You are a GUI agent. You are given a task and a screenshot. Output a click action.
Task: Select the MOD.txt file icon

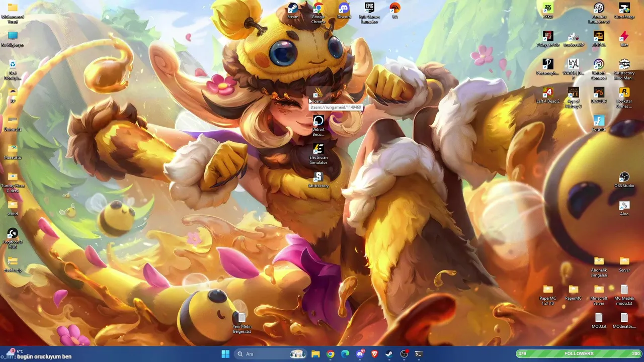(x=599, y=321)
